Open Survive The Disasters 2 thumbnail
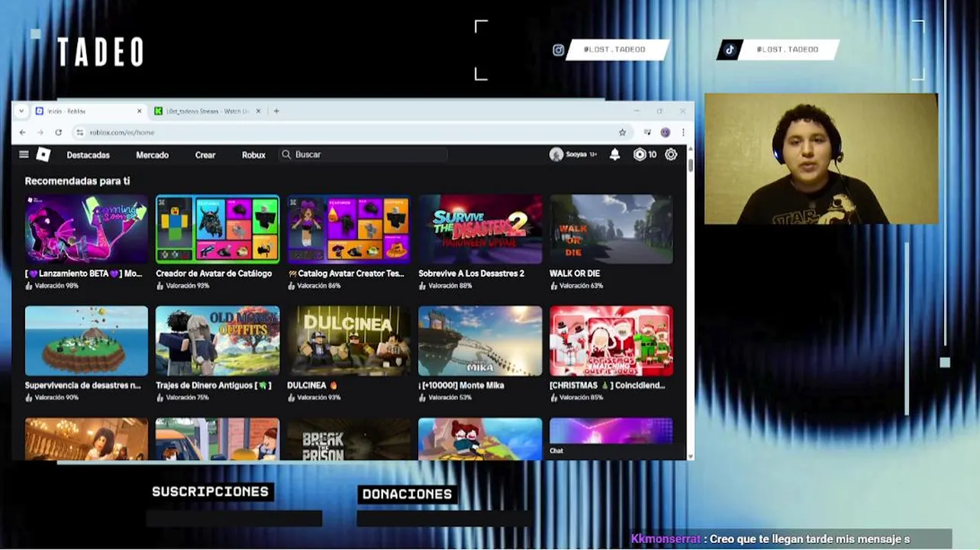 click(480, 229)
